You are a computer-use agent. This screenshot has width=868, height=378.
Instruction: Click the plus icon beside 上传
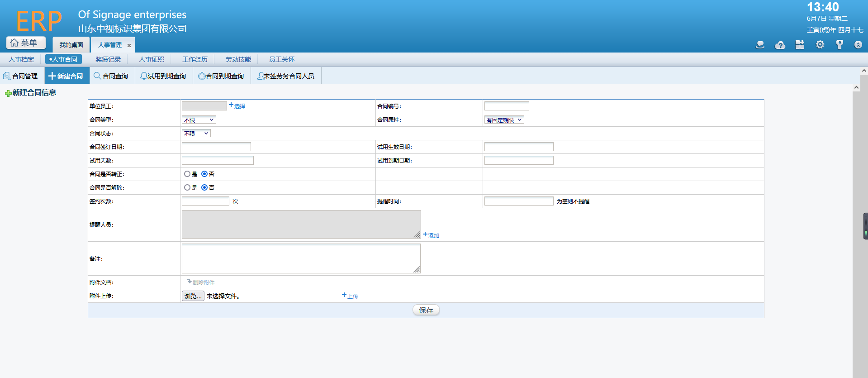[344, 295]
